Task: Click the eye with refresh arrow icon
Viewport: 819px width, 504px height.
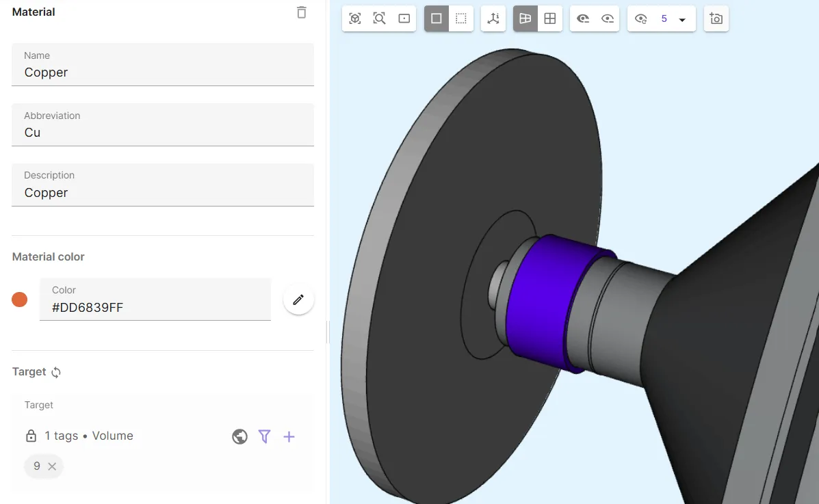Action: pyautogui.click(x=641, y=18)
